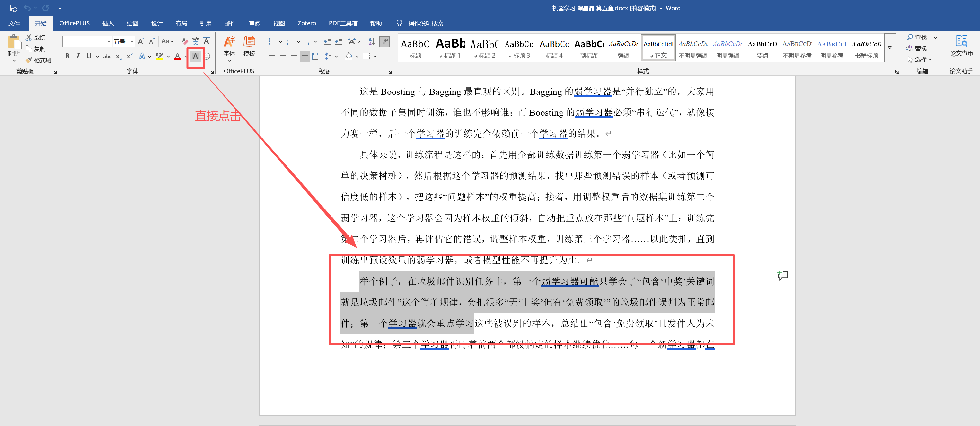Click the clear formatting eraser icon

(x=185, y=41)
